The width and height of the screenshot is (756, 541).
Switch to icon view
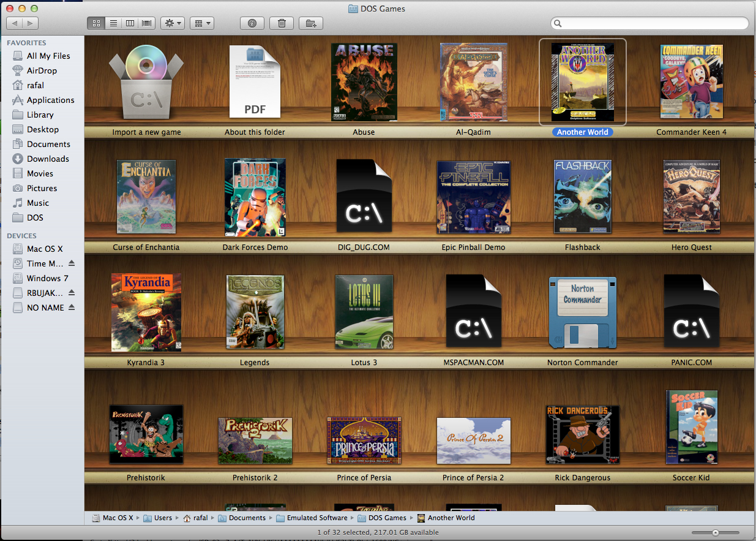coord(96,23)
